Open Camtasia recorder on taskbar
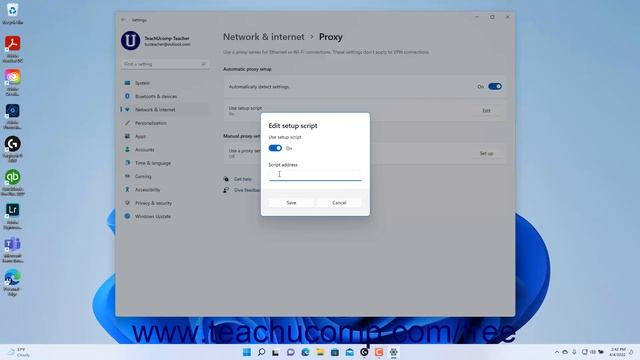 379,352
